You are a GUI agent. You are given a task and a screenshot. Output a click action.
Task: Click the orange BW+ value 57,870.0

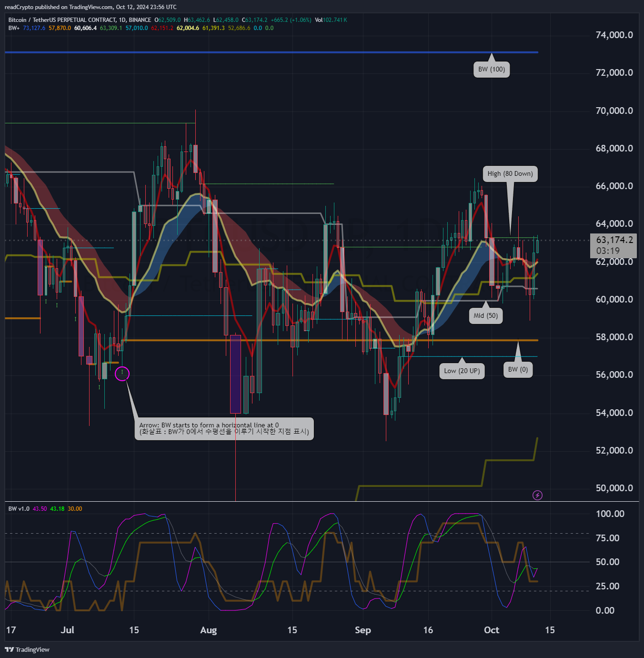pos(60,28)
